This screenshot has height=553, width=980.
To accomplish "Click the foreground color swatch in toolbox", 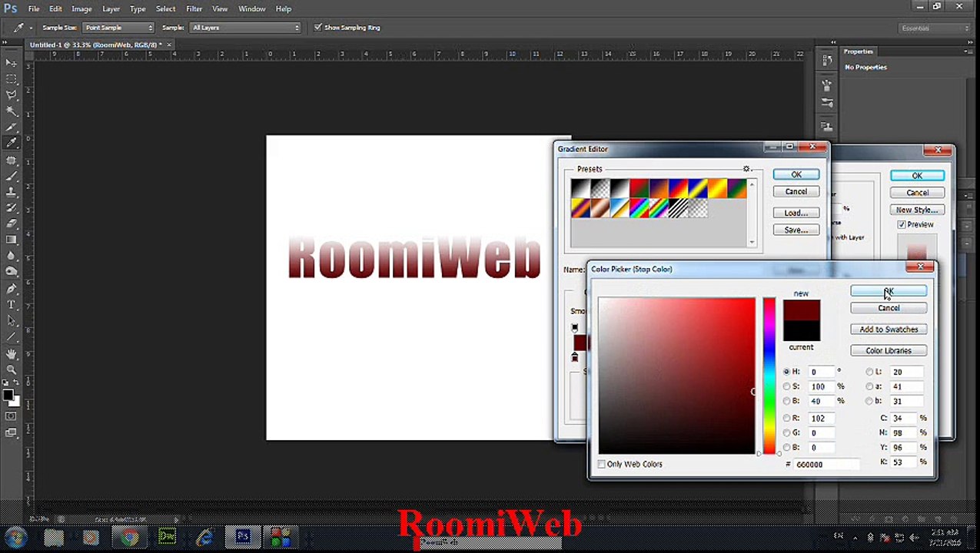I will coord(8,395).
